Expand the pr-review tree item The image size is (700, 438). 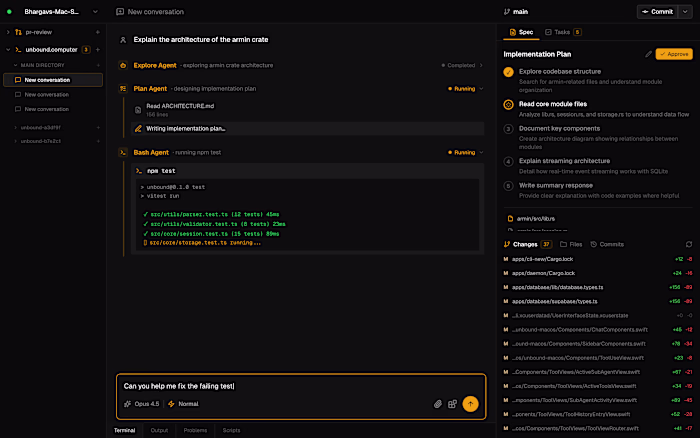tap(7, 32)
